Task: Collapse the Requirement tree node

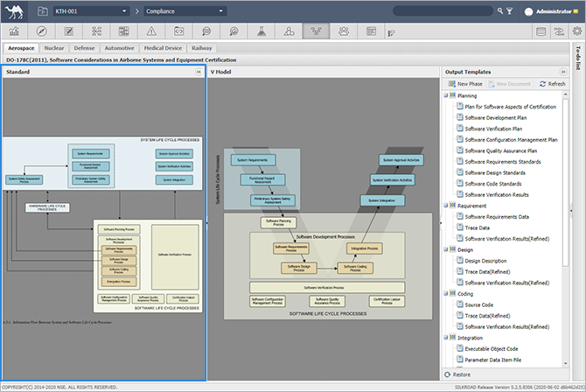Action: pos(446,206)
